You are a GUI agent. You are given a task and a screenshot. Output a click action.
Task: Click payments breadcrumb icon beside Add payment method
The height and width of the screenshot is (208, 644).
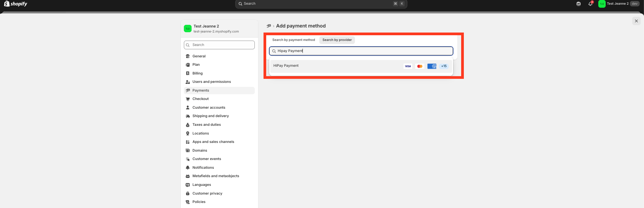tap(269, 26)
